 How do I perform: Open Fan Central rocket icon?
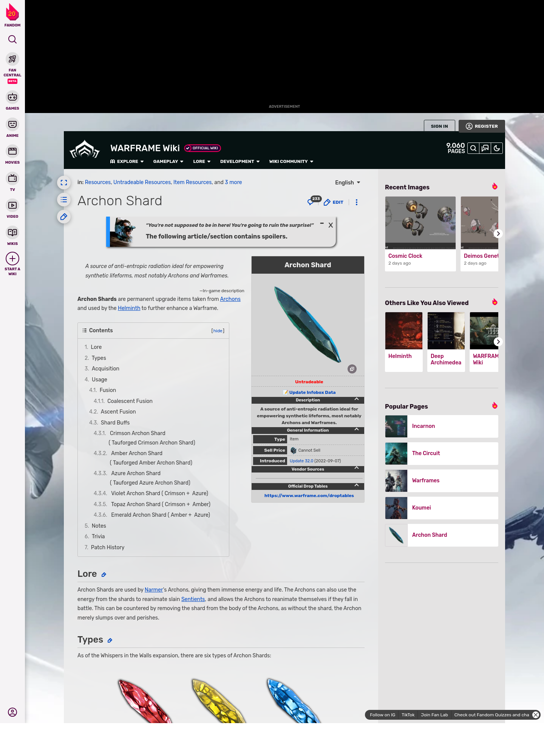point(12,59)
